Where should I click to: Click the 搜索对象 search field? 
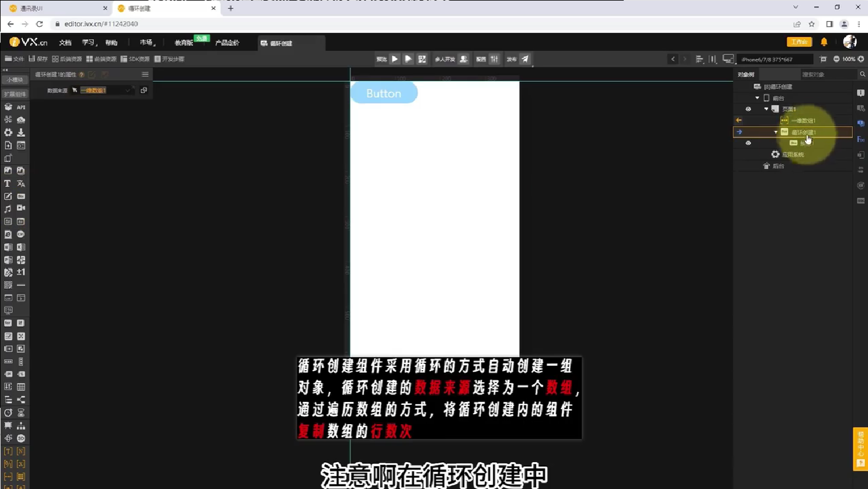click(x=828, y=74)
